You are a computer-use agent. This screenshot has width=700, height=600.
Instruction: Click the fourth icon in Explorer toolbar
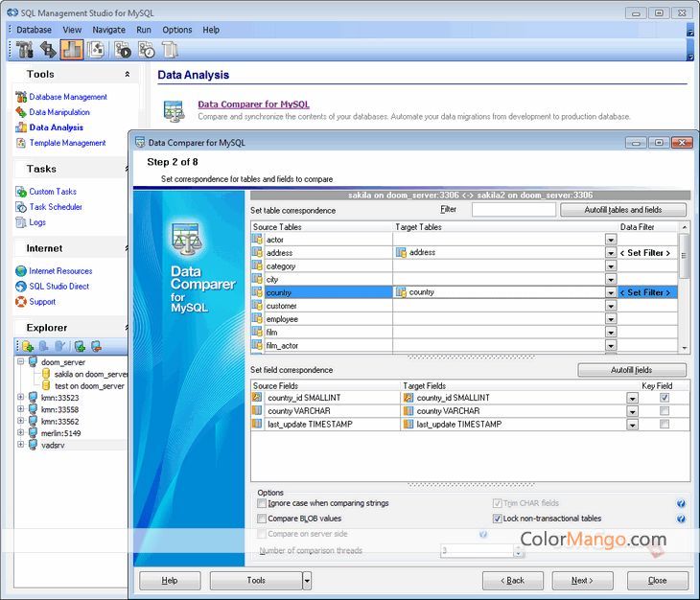tap(80, 346)
